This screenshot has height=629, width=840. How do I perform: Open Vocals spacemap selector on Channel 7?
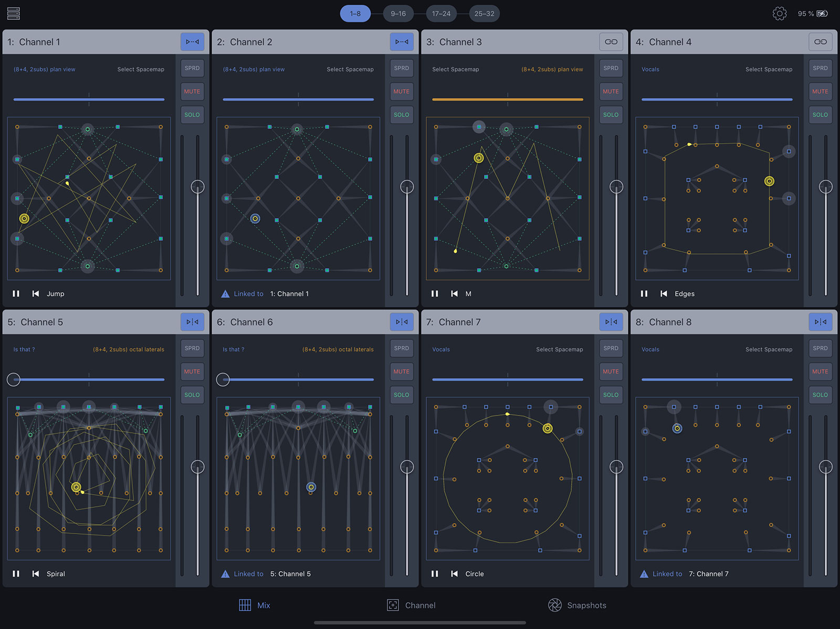[x=441, y=349]
